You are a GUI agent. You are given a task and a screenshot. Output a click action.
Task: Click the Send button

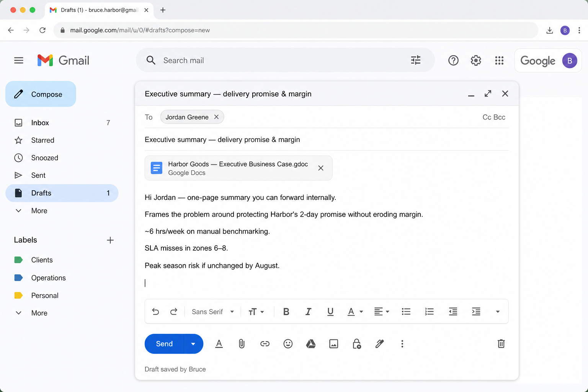(x=164, y=344)
